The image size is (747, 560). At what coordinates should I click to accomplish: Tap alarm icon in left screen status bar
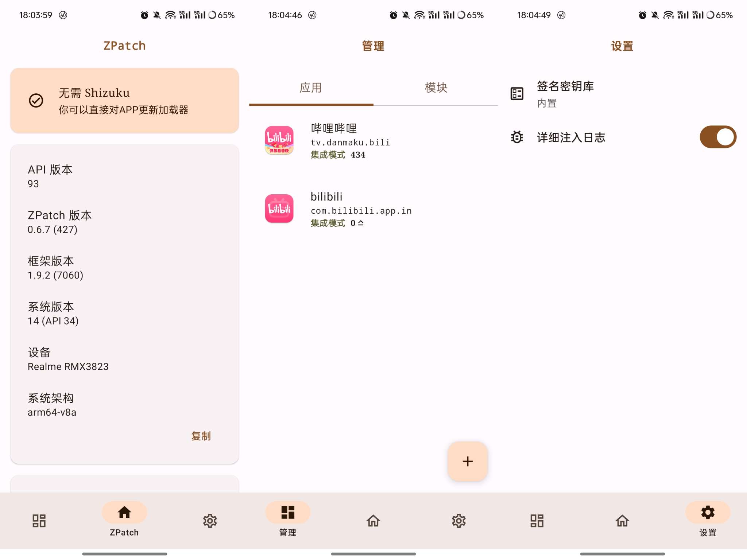144,15
